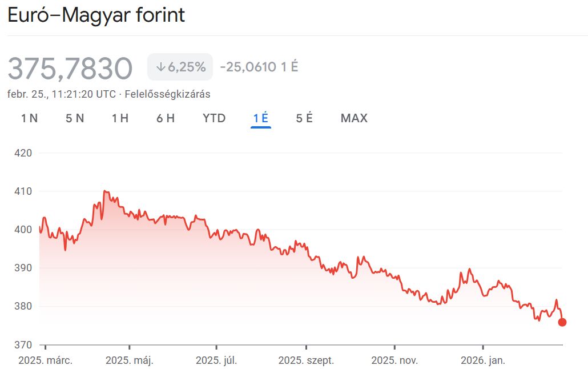Select the YTD tab

click(214, 118)
